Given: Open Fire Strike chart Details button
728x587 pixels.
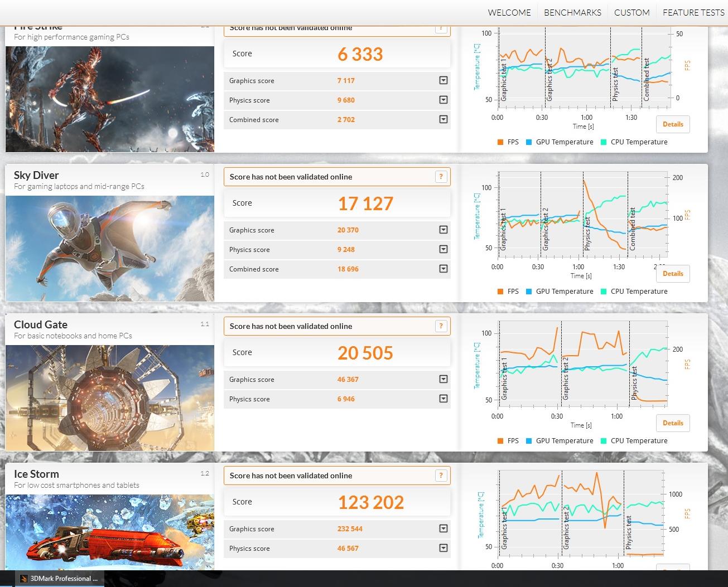Looking at the screenshot, I should [x=673, y=124].
